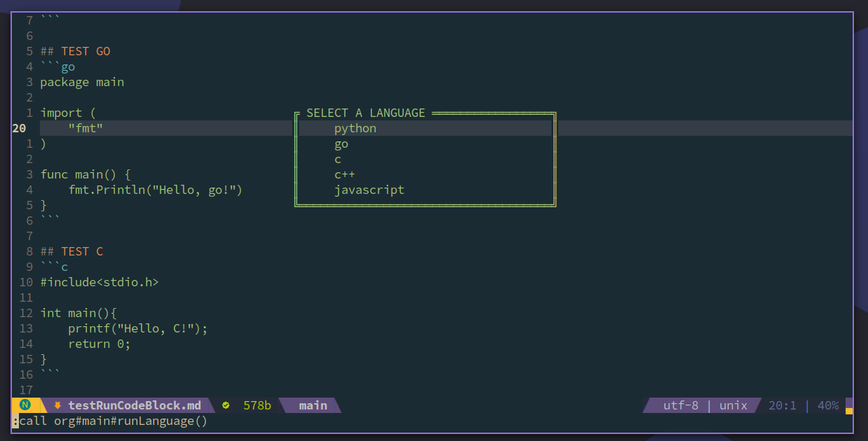Image resolution: width=868 pixels, height=441 pixels.
Task: Click the #include<stdio.h> line
Action: point(99,282)
